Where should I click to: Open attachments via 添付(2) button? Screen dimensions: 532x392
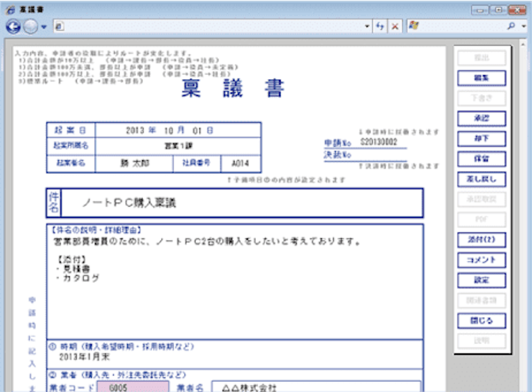(x=481, y=240)
